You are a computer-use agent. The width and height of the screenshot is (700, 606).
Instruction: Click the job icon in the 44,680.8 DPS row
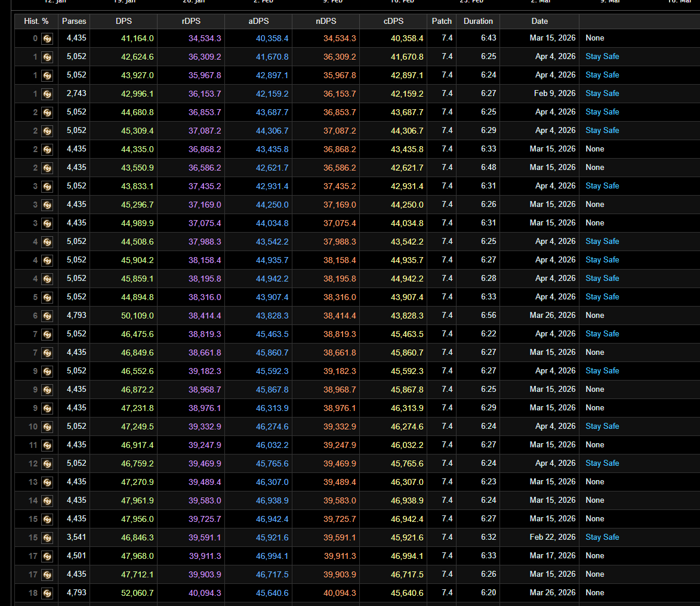coord(47,113)
